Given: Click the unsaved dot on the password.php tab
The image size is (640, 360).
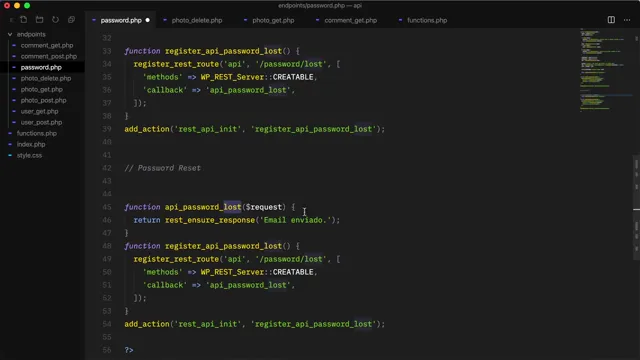Looking at the screenshot, I should (x=148, y=20).
